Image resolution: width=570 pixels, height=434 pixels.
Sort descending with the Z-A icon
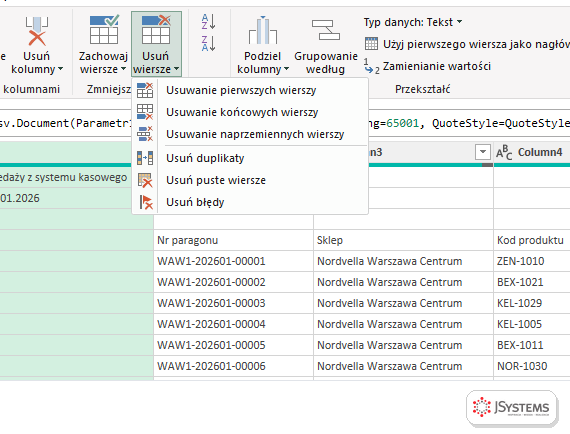click(x=209, y=43)
